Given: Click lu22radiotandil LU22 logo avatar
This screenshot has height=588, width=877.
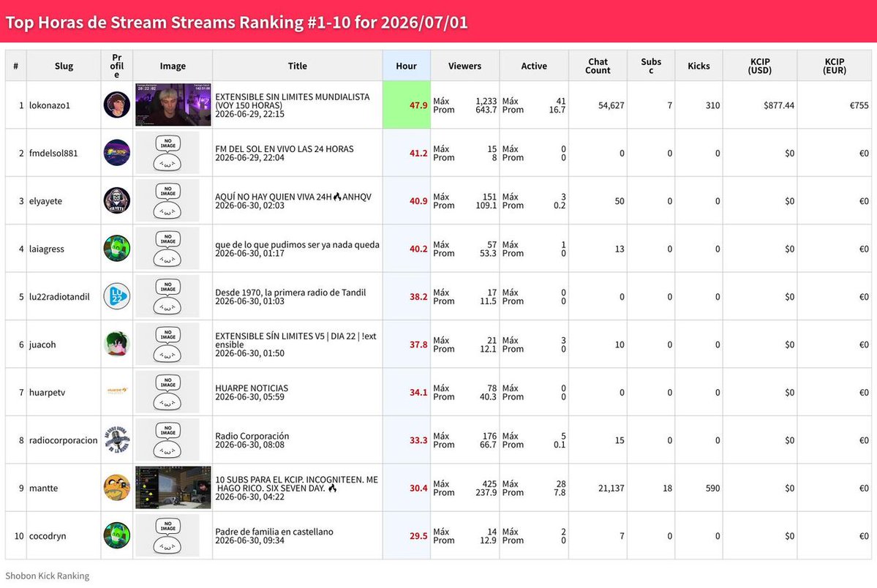Looking at the screenshot, I should pyautogui.click(x=117, y=296).
